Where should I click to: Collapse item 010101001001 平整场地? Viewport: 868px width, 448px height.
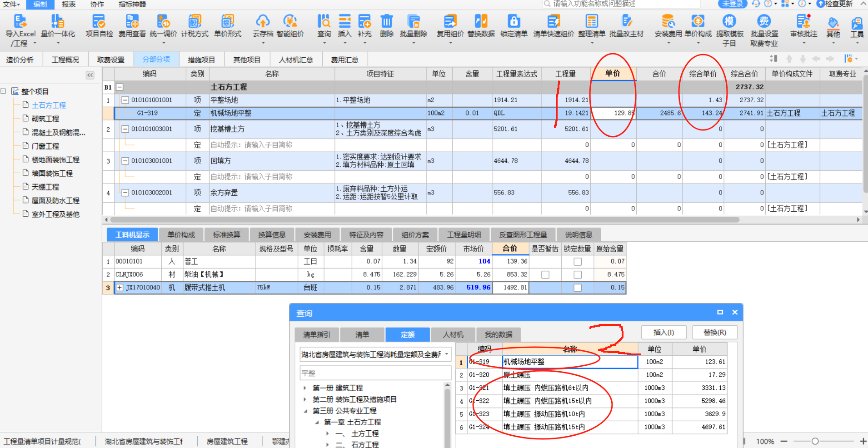click(x=125, y=100)
